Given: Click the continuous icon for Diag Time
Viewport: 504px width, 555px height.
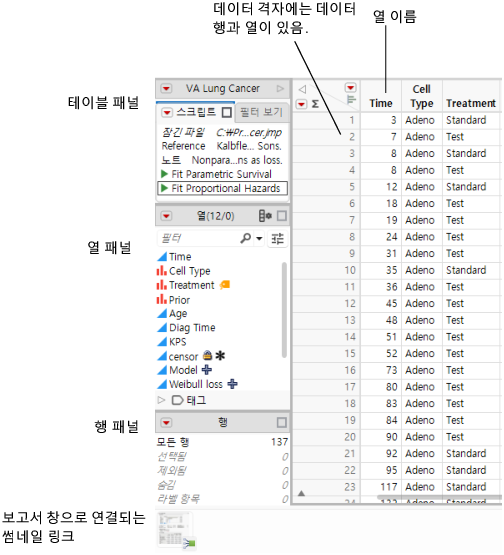Looking at the screenshot, I should pos(162,327).
